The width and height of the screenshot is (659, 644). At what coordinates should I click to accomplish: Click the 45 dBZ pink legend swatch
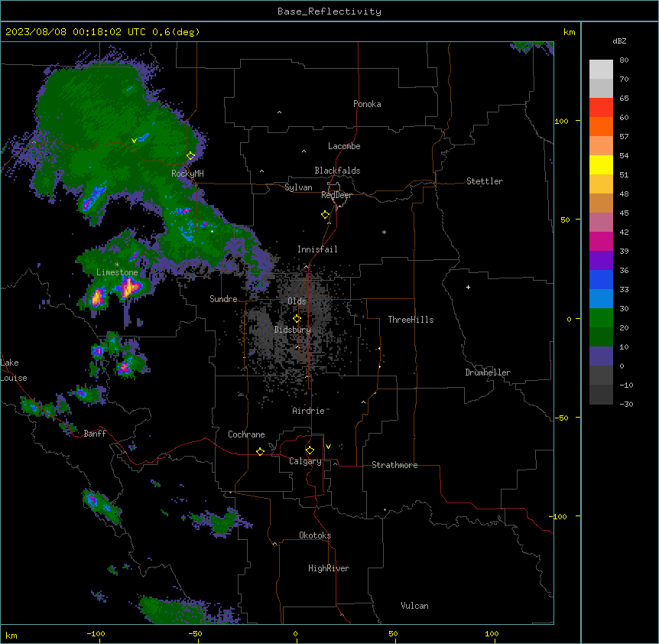click(x=601, y=223)
